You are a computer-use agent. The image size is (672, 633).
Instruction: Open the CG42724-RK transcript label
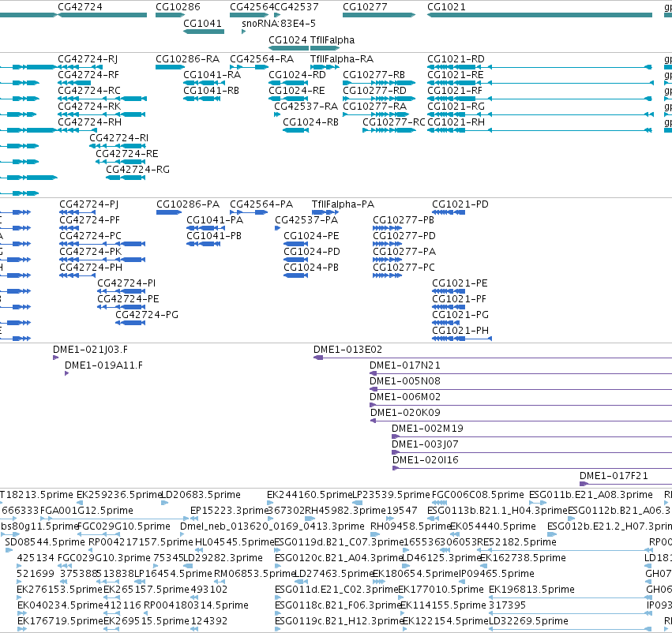[89, 107]
